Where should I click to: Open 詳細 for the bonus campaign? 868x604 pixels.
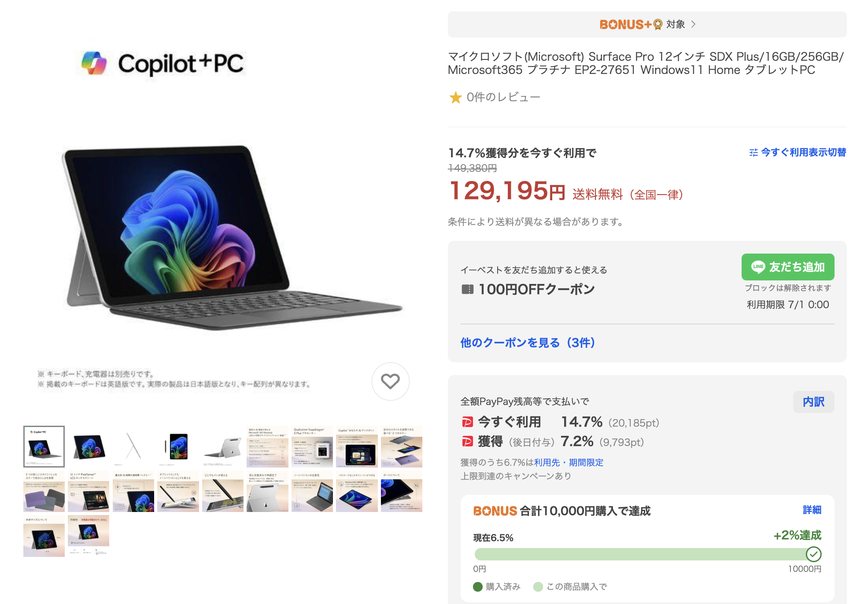(x=812, y=510)
